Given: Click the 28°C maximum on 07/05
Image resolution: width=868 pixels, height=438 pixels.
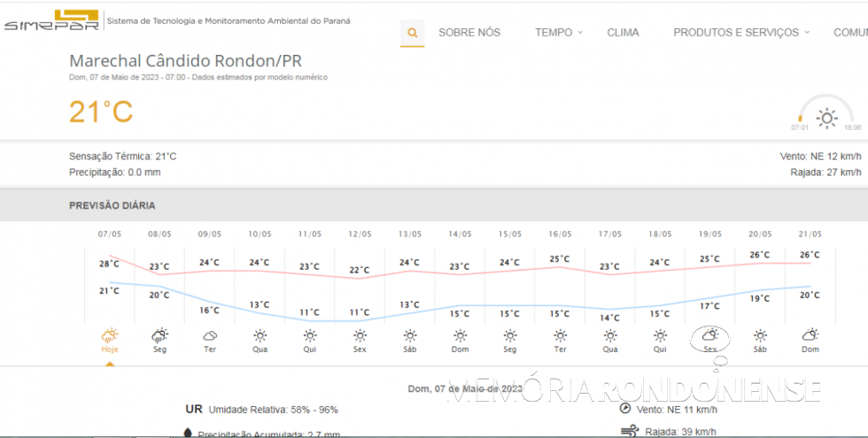Looking at the screenshot, I should (109, 264).
